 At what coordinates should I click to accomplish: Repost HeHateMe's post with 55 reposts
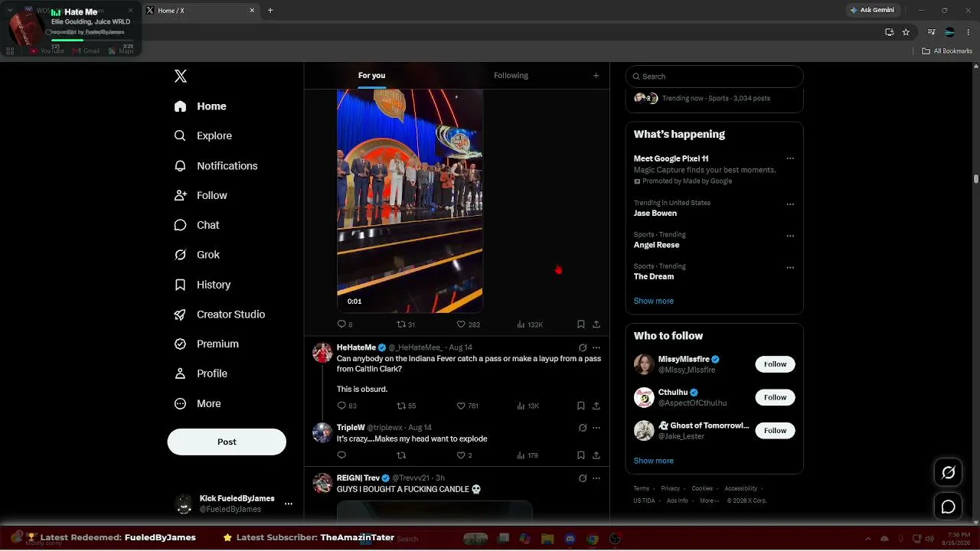(x=406, y=406)
